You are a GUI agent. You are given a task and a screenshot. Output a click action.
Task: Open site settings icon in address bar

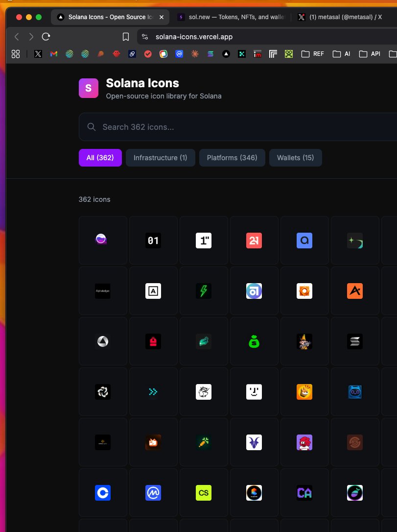coord(145,37)
